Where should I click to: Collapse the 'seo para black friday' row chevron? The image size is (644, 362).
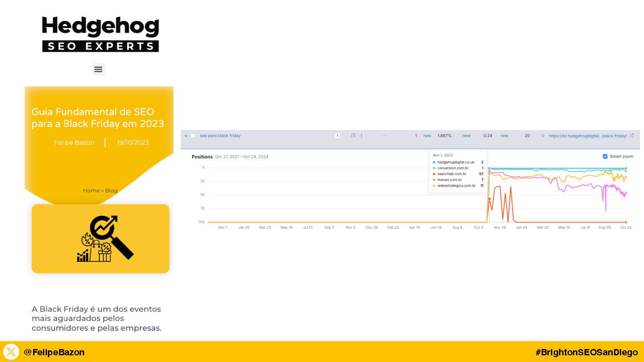click(186, 135)
